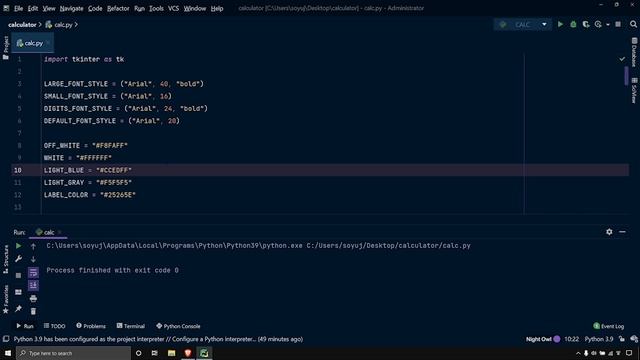640x360 pixels.
Task: Close the calc.py editor tab
Action: (x=48, y=43)
